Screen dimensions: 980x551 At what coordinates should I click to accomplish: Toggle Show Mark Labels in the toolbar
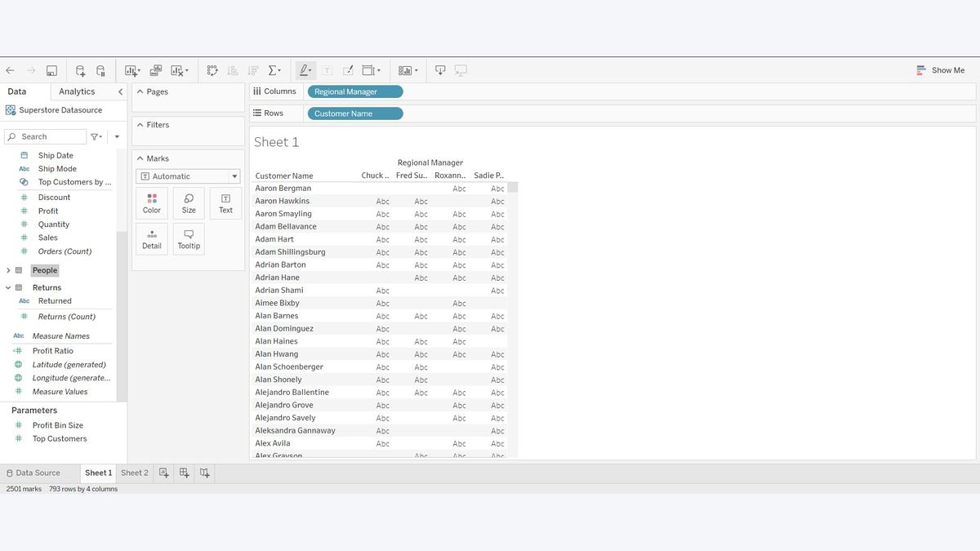click(327, 70)
